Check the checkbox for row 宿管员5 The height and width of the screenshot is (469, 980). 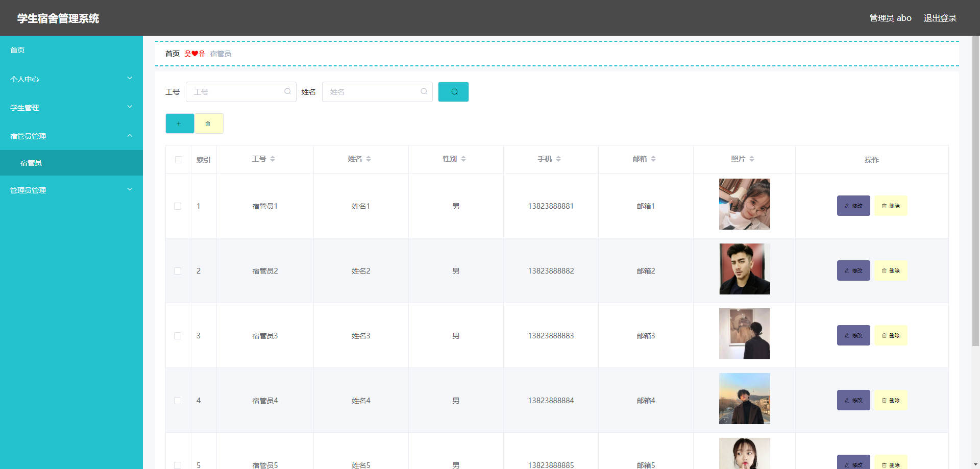(178, 465)
